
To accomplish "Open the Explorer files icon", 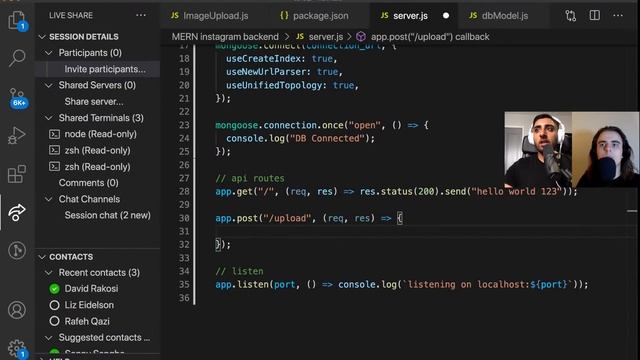I will click(x=17, y=20).
